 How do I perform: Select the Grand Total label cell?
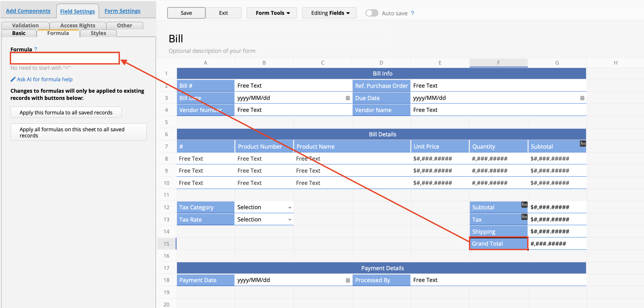pyautogui.click(x=498, y=244)
